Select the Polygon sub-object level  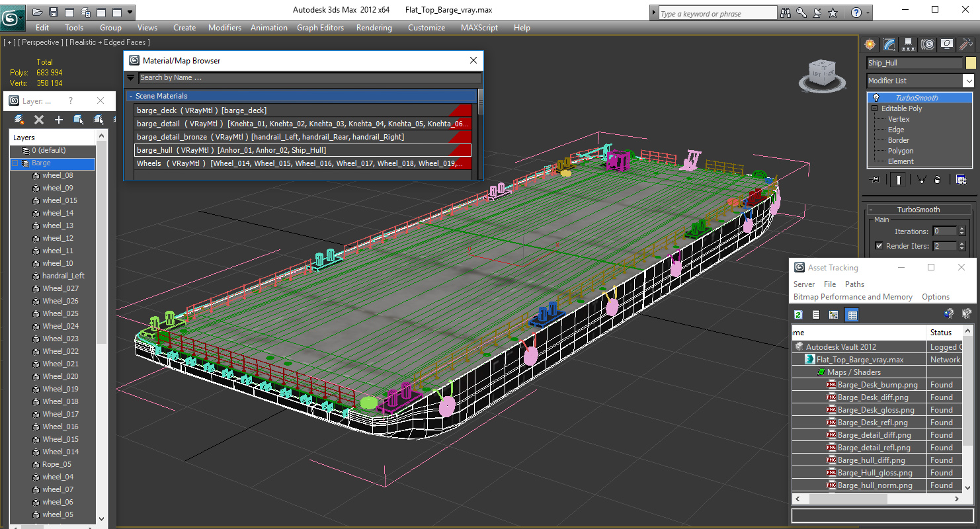(901, 151)
